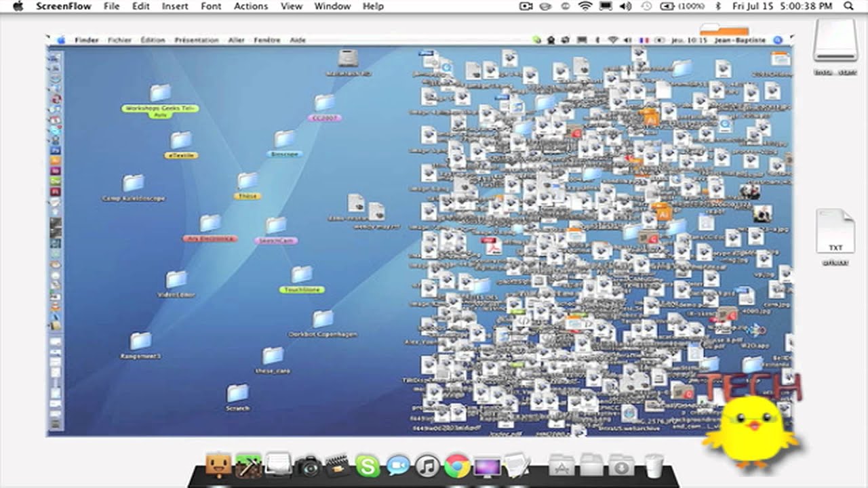The height and width of the screenshot is (488, 868).
Task: Open the Insert menu
Action: click(175, 6)
